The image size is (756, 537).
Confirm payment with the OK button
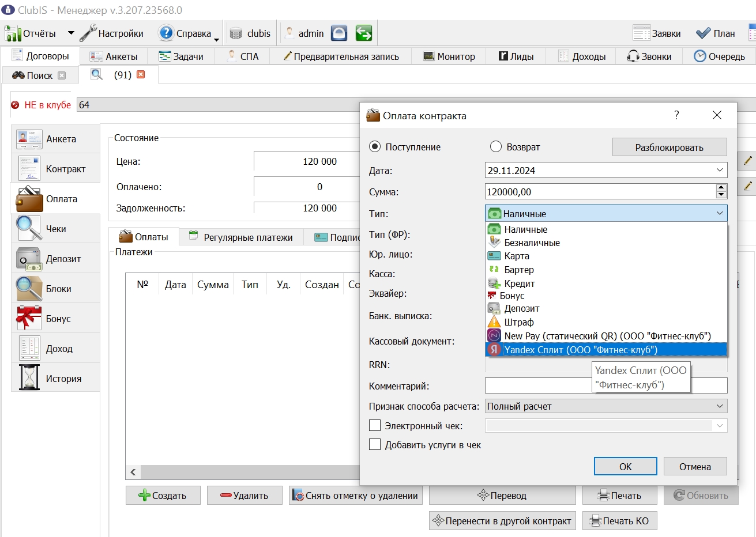click(x=626, y=467)
